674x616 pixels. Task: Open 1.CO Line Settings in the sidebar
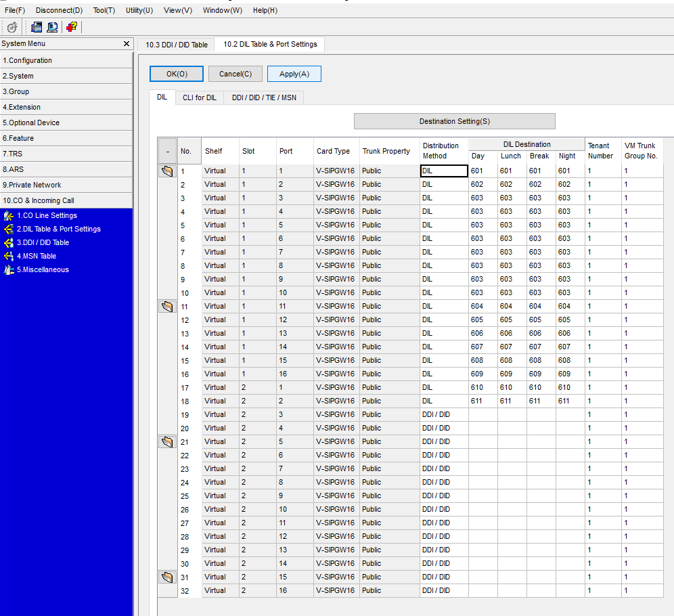click(47, 216)
